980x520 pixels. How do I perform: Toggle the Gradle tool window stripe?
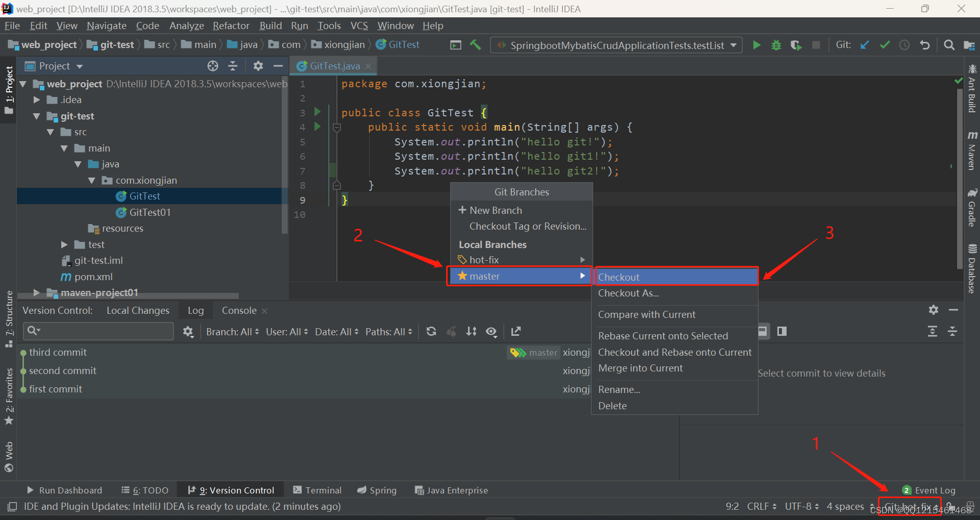[972, 208]
